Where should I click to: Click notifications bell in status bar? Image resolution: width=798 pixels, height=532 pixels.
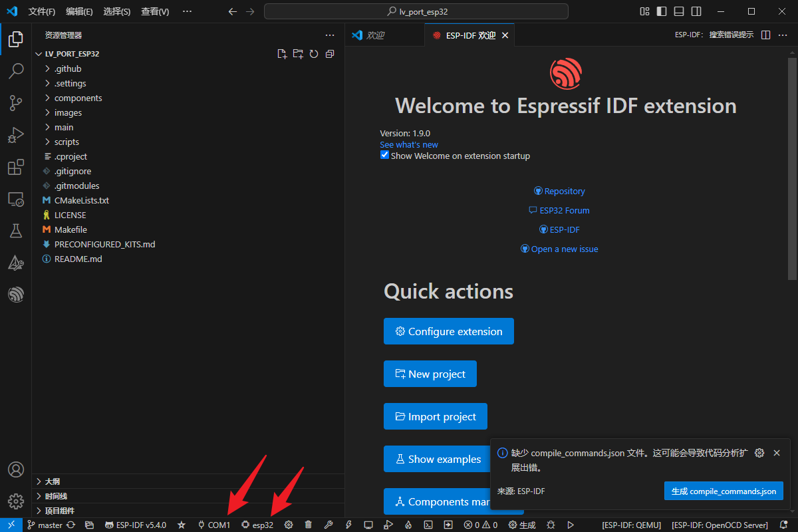point(783,525)
